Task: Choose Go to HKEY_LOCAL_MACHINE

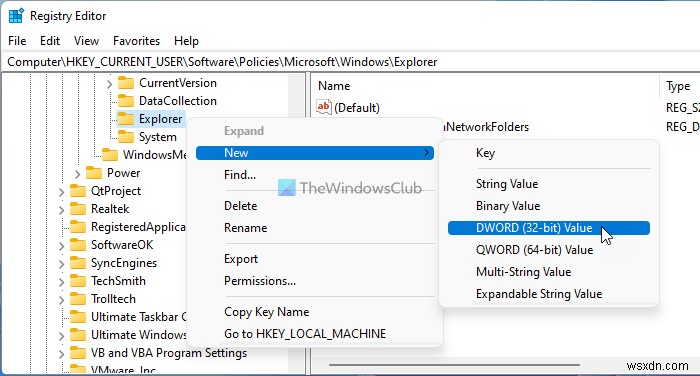Action: [305, 334]
